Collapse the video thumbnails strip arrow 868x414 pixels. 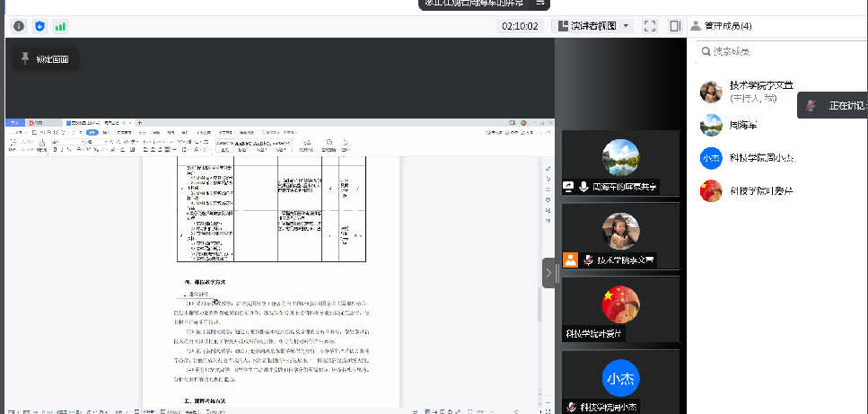pyautogui.click(x=548, y=272)
